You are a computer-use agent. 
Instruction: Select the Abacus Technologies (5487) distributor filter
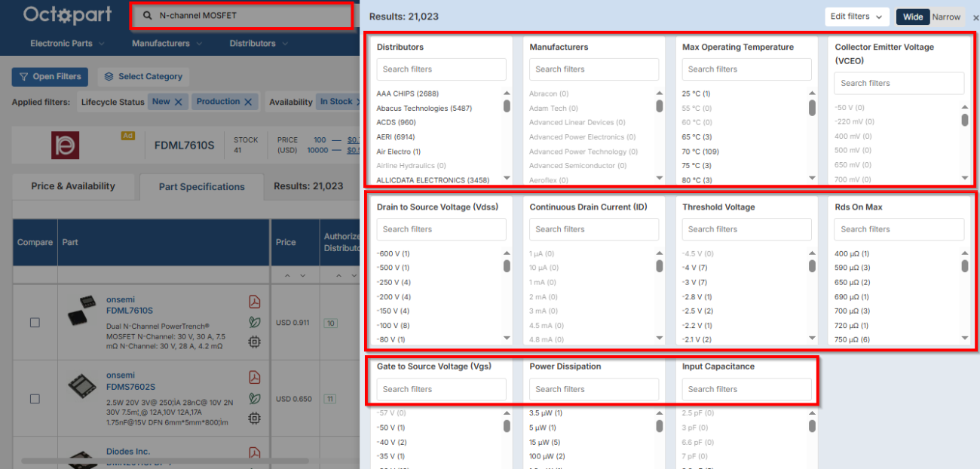(424, 109)
